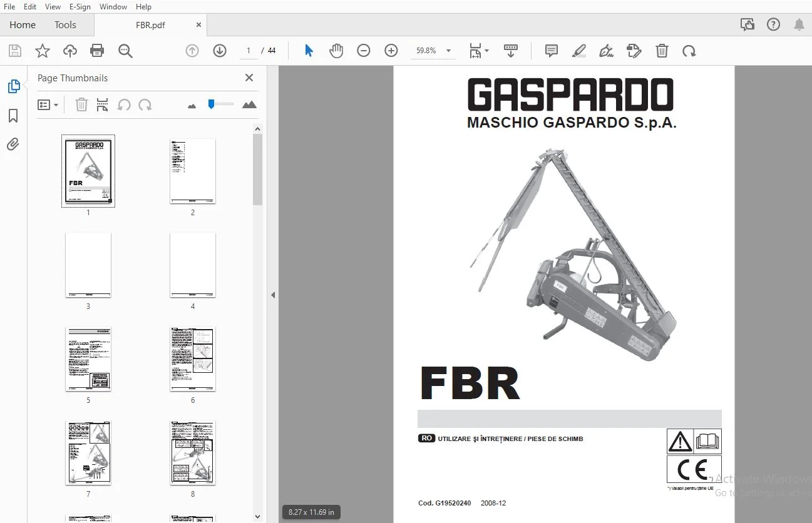
Task: Open the zoom level dropdown at 59.8%
Action: click(433, 51)
